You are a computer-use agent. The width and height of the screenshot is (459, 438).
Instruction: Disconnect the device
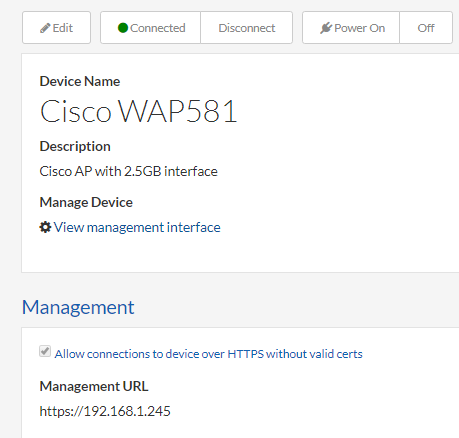coord(247,28)
